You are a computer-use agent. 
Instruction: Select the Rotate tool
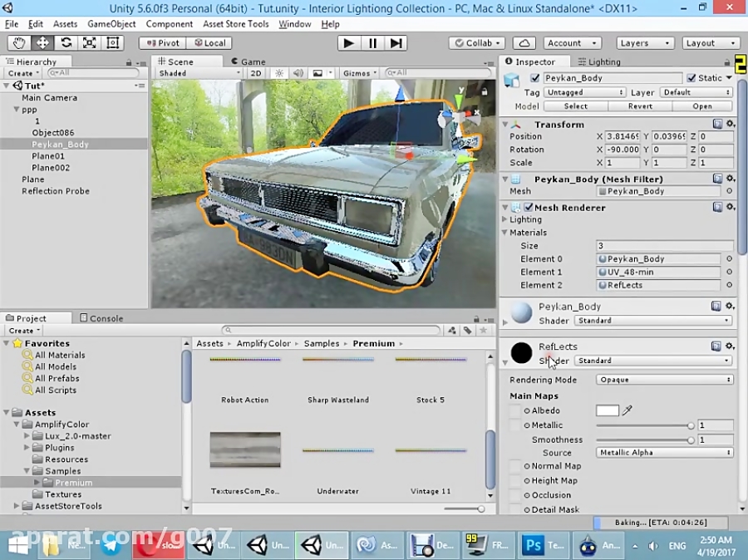(x=66, y=42)
